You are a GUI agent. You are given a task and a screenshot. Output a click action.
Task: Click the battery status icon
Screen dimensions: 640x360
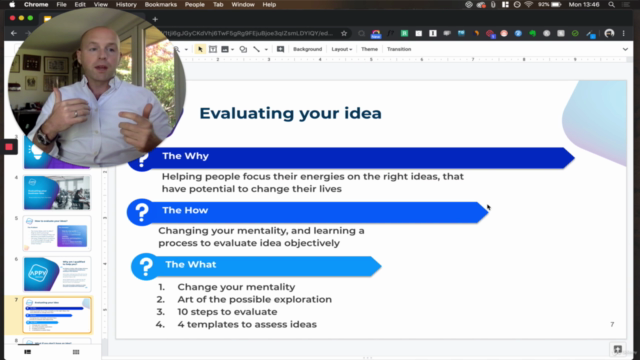tap(556, 4)
